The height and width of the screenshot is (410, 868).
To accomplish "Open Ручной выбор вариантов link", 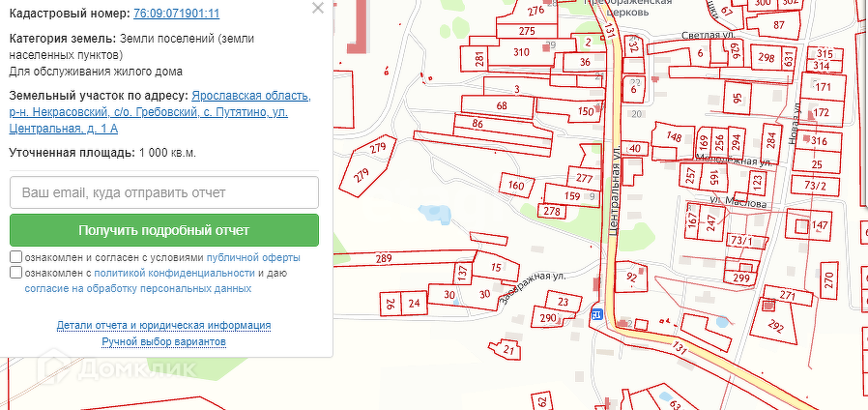I will click(164, 341).
